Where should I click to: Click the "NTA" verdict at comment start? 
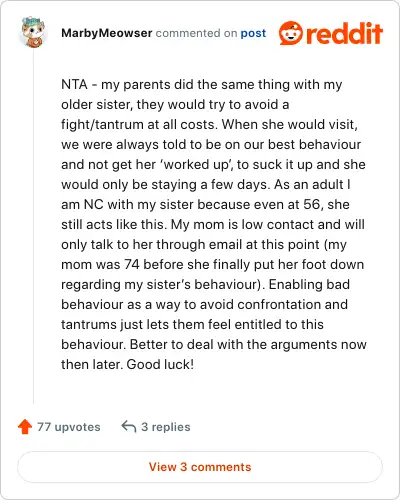click(74, 84)
